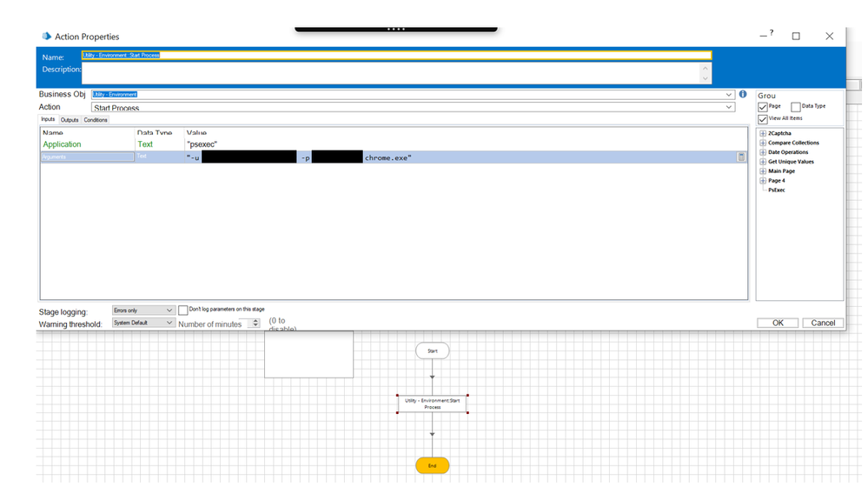Click the Main Page tree label
Image resolution: width=868 pixels, height=494 pixels.
781,171
